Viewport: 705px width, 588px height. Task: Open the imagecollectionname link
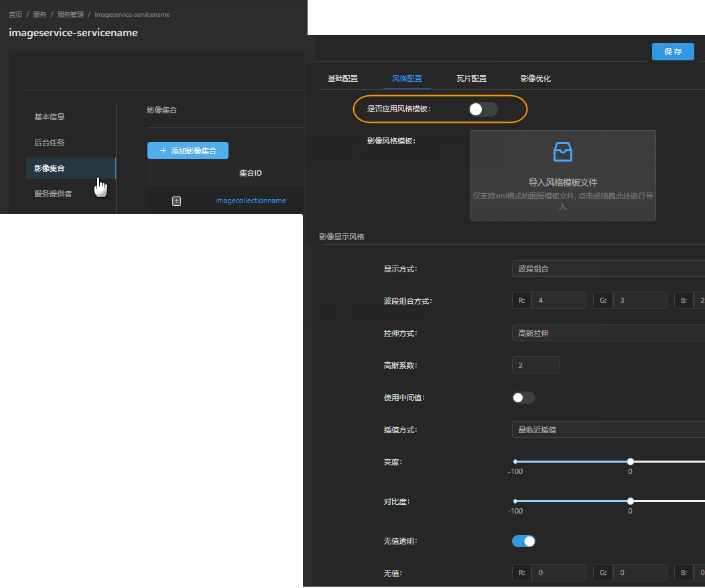[x=250, y=200]
